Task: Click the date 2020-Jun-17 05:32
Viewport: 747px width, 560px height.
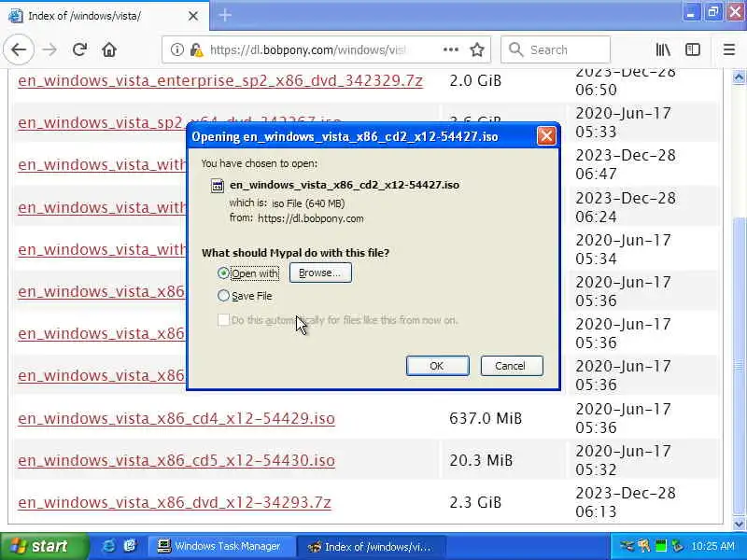Action: pos(623,460)
